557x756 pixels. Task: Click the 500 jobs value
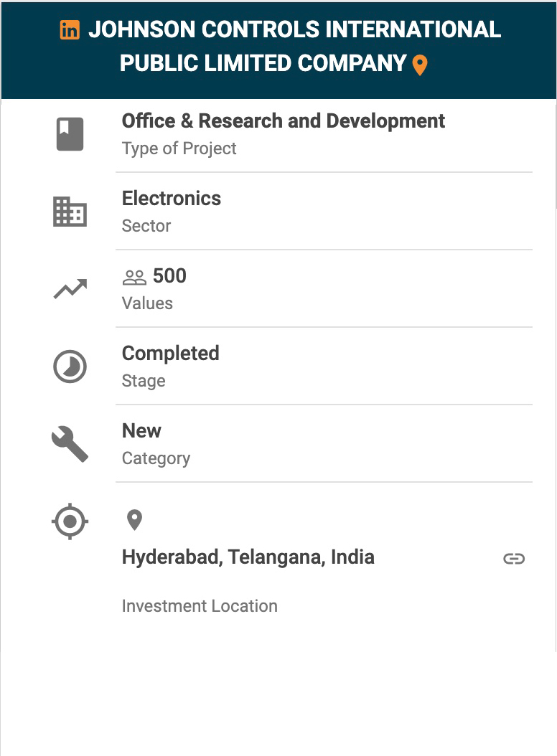(169, 276)
